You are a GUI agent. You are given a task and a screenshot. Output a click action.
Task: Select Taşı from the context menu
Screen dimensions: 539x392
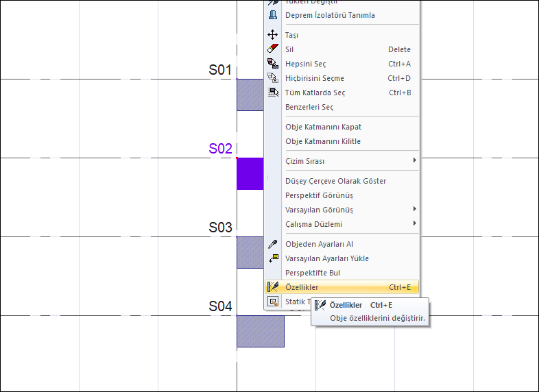(x=342, y=35)
